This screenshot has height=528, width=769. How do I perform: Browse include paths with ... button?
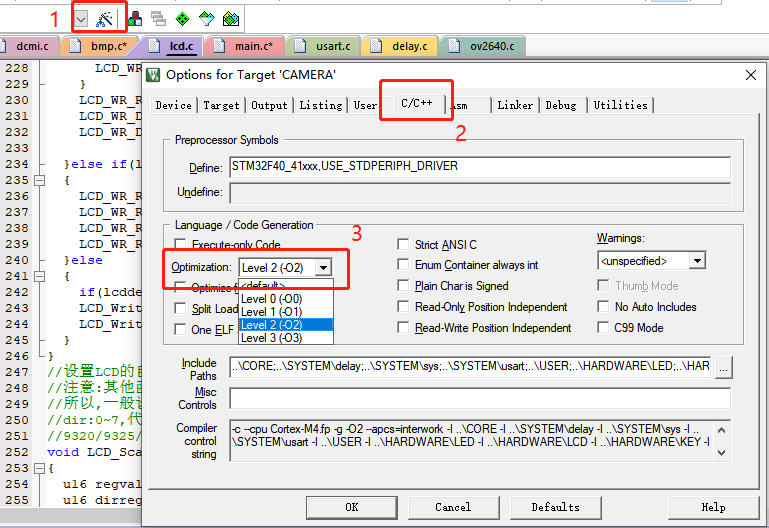pos(724,367)
